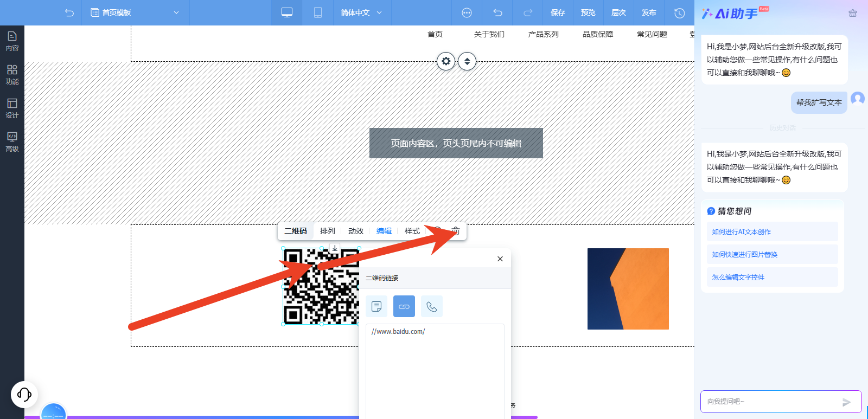Click the 二维码 label in floating toolbar
868x419 pixels.
[x=296, y=231]
